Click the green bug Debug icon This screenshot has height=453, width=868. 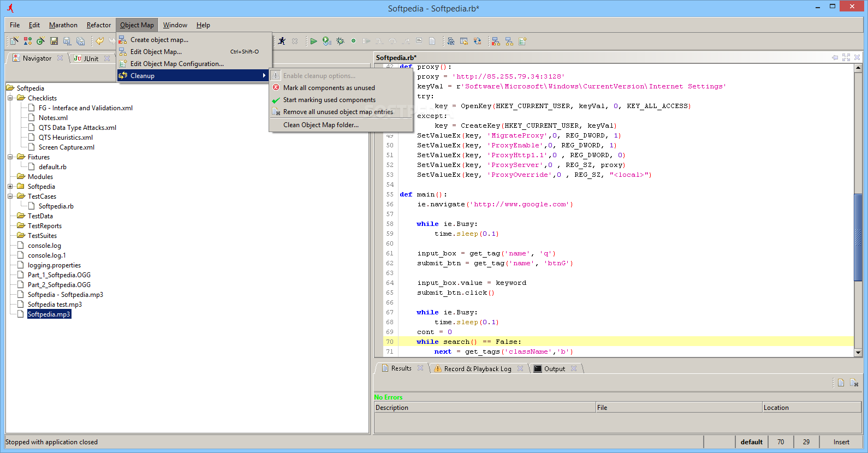click(340, 41)
